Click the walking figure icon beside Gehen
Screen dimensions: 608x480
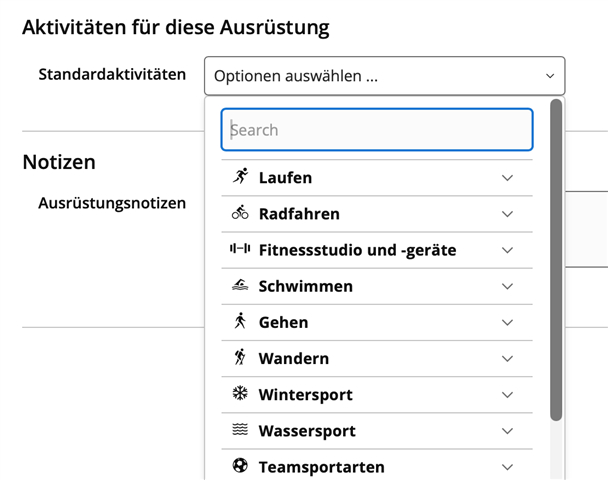click(x=240, y=322)
